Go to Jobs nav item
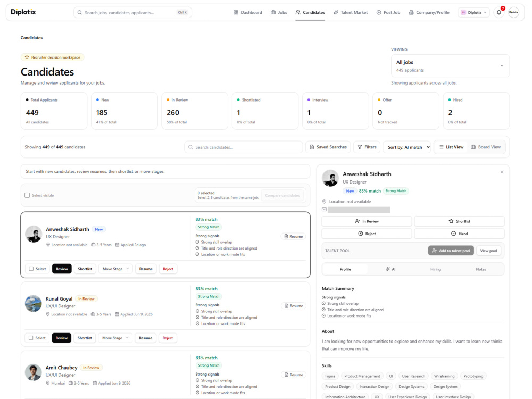The width and height of the screenshot is (532, 399). point(279,12)
